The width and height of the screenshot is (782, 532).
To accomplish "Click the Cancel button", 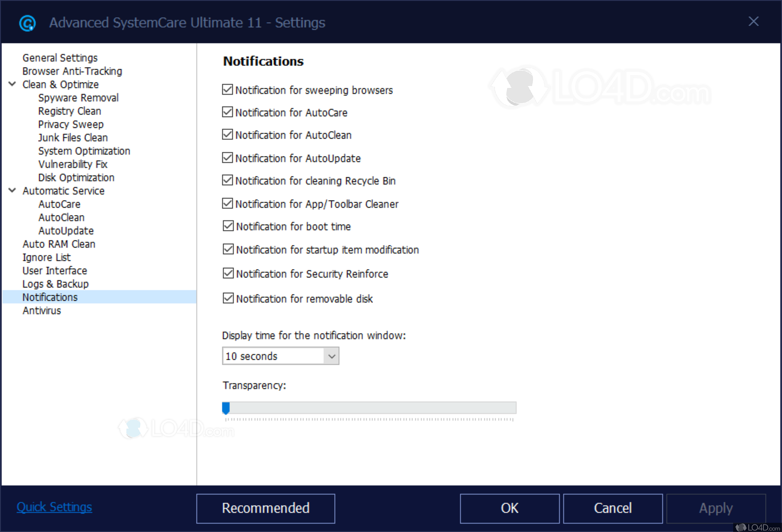I will click(612, 508).
